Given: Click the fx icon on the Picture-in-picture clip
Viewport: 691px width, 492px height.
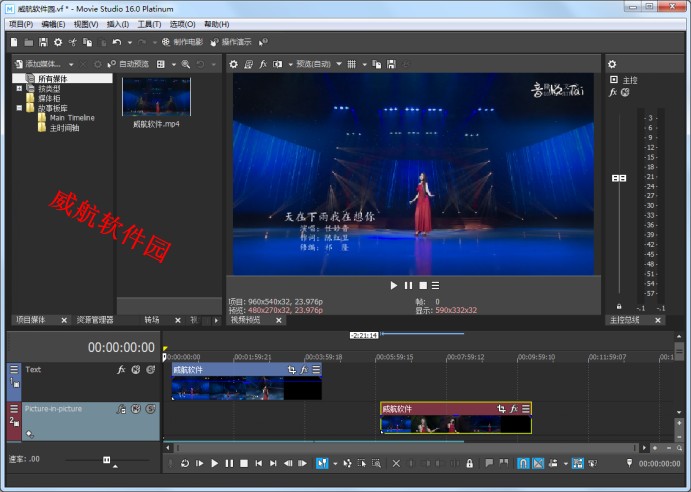Looking at the screenshot, I should [513, 409].
